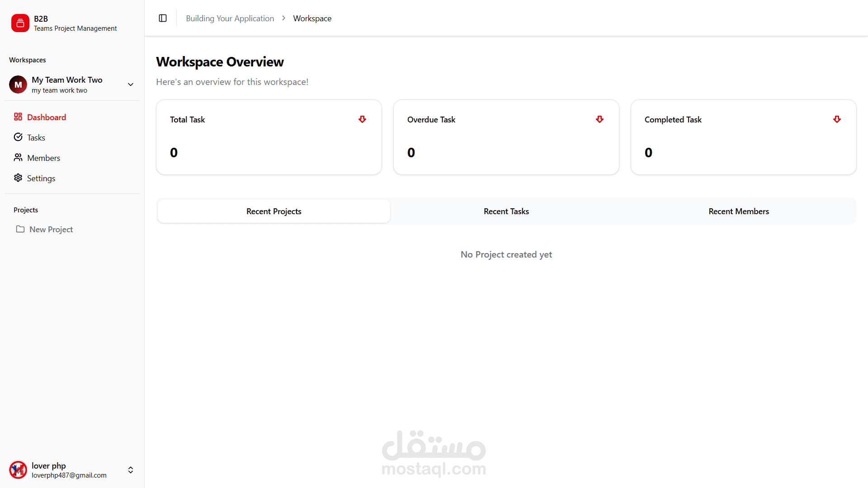
Task: Click the workspace M avatar
Action: (18, 84)
